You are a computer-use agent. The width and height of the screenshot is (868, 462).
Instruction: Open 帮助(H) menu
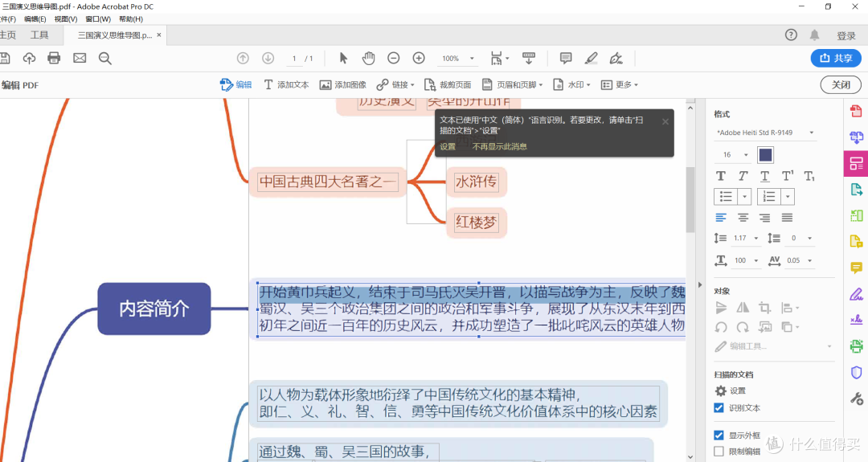pos(131,18)
